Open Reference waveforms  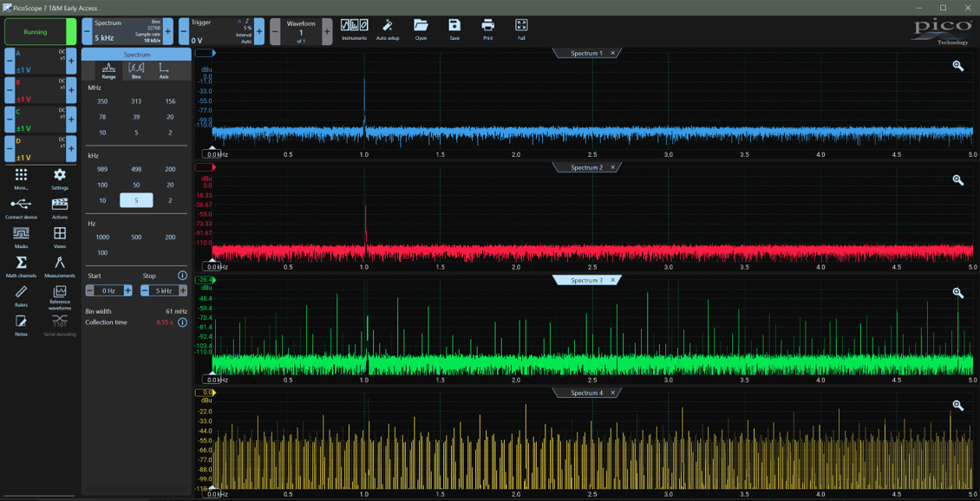click(x=59, y=296)
